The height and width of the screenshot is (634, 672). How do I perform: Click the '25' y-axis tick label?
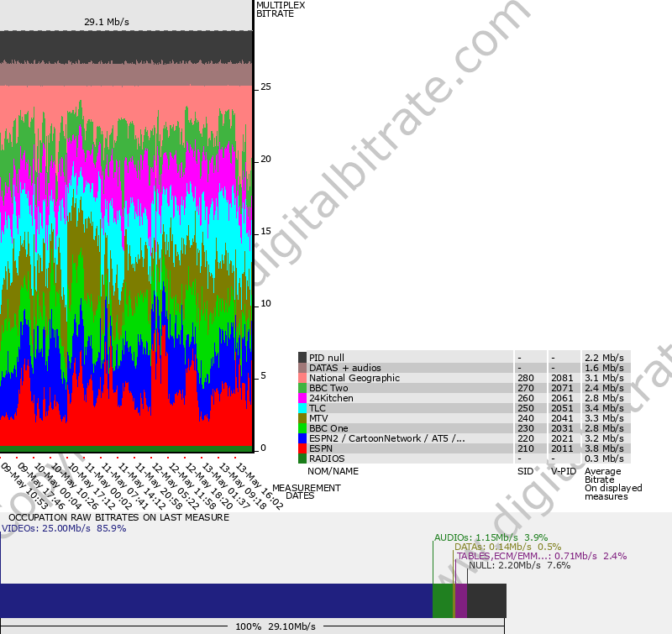click(265, 86)
